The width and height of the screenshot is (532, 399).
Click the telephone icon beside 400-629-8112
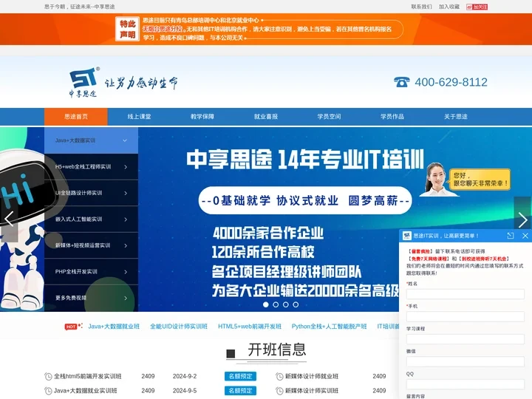coord(402,82)
